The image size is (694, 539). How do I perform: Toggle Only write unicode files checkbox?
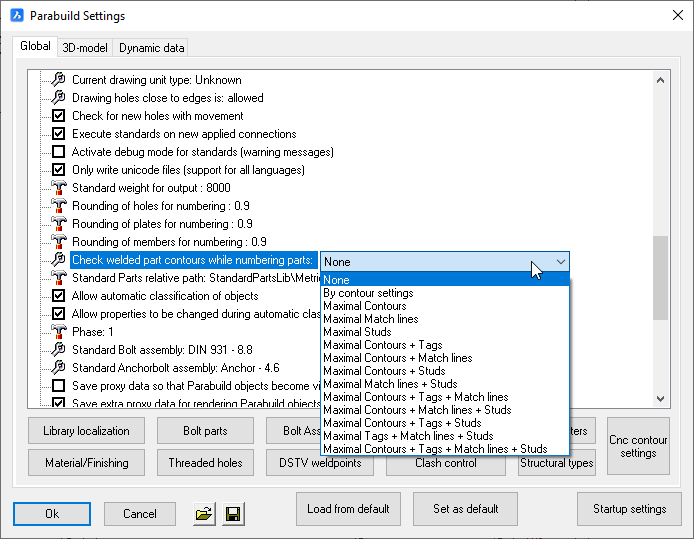[x=59, y=170]
